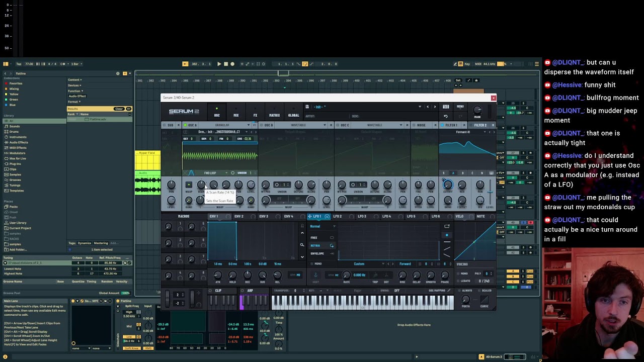Click Clear in browser Results bar
Image resolution: width=644 pixels, height=362 pixels.
pyautogui.click(x=119, y=109)
